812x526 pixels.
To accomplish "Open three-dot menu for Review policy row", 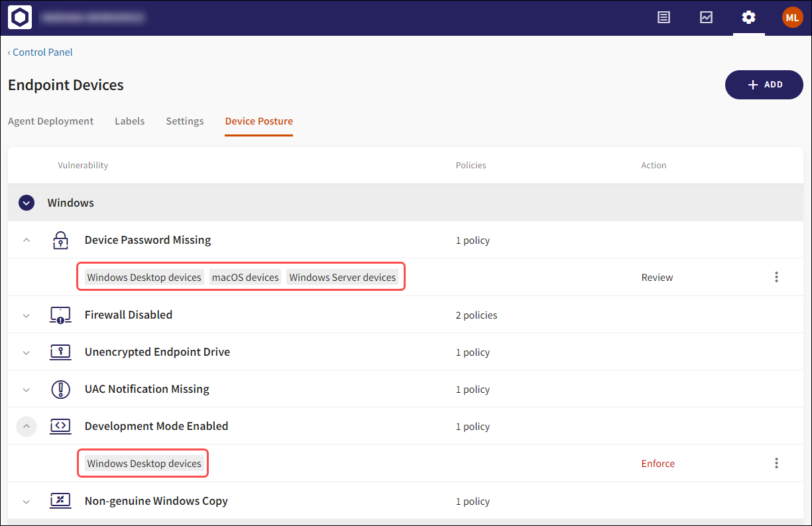I will (x=776, y=278).
